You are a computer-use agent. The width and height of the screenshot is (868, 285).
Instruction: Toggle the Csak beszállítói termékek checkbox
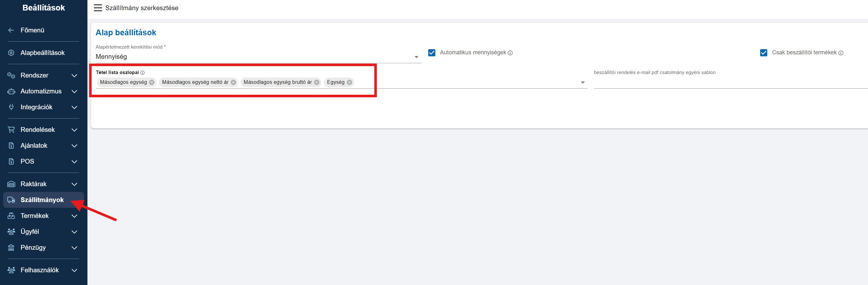coord(763,52)
